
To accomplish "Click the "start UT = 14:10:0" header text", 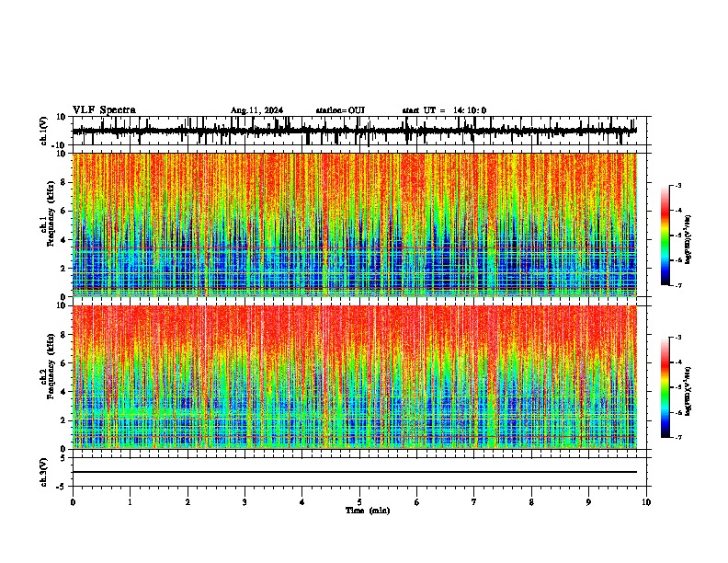I will 444,110.
